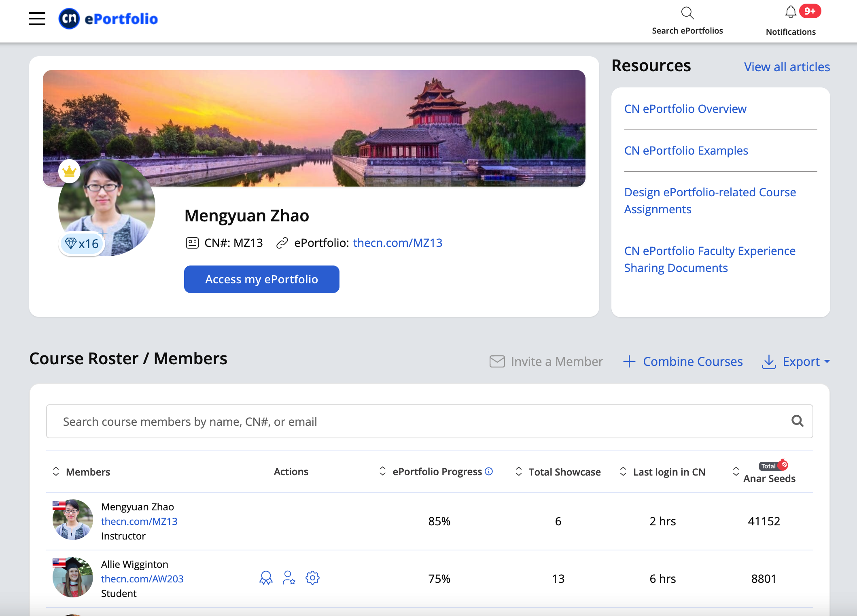Viewport: 857px width, 616px height.
Task: Click the Search ePortfolios magnifier icon
Action: [687, 13]
